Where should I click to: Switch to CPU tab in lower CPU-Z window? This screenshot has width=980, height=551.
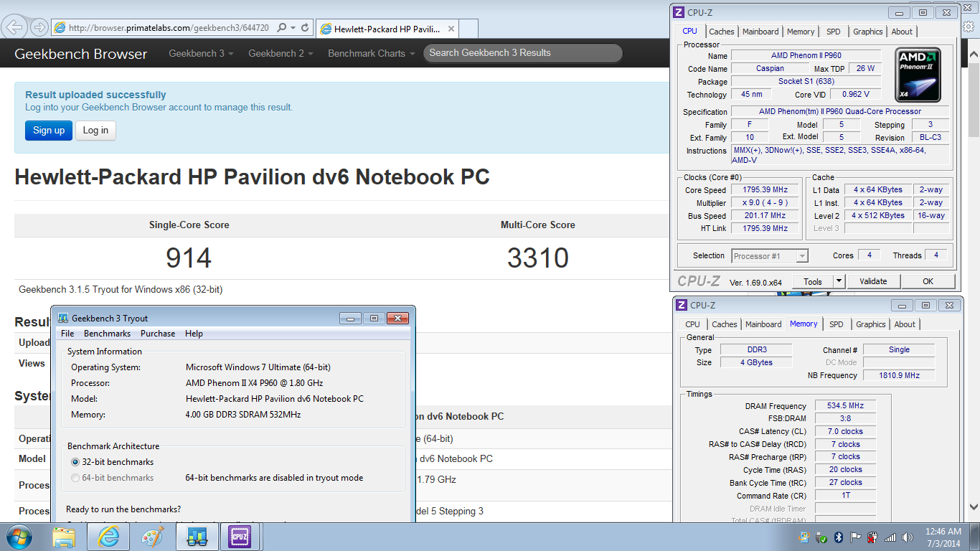click(693, 324)
